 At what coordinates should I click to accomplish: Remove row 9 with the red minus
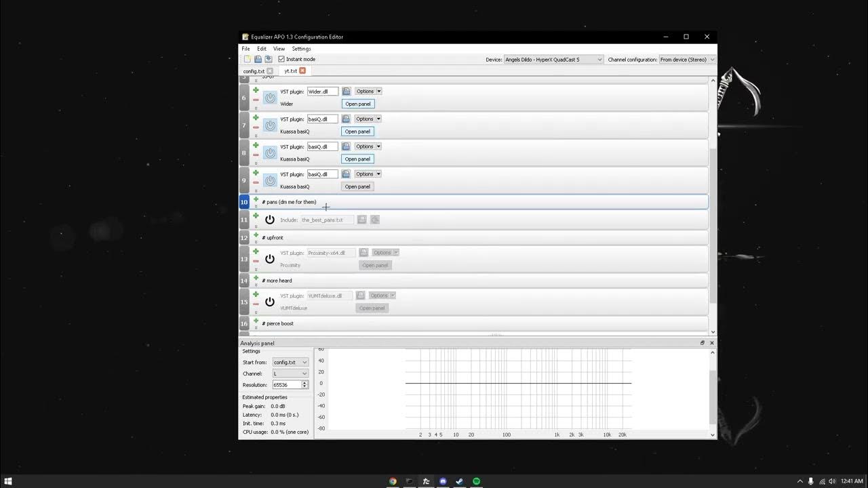(x=256, y=183)
